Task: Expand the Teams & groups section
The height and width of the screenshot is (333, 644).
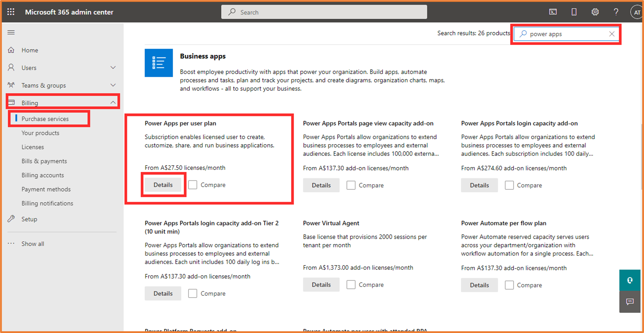Action: [x=113, y=85]
